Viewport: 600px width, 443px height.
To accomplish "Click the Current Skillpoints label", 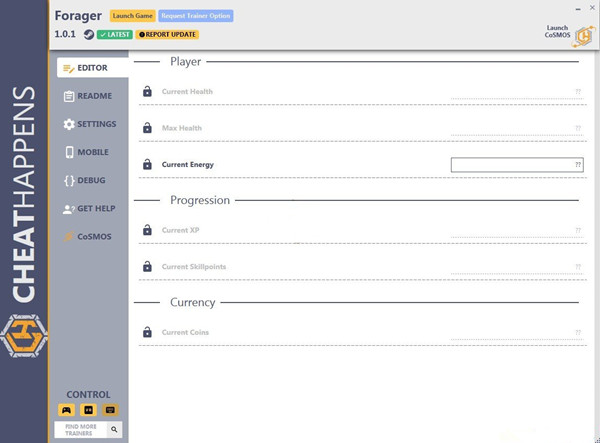I will point(194,267).
